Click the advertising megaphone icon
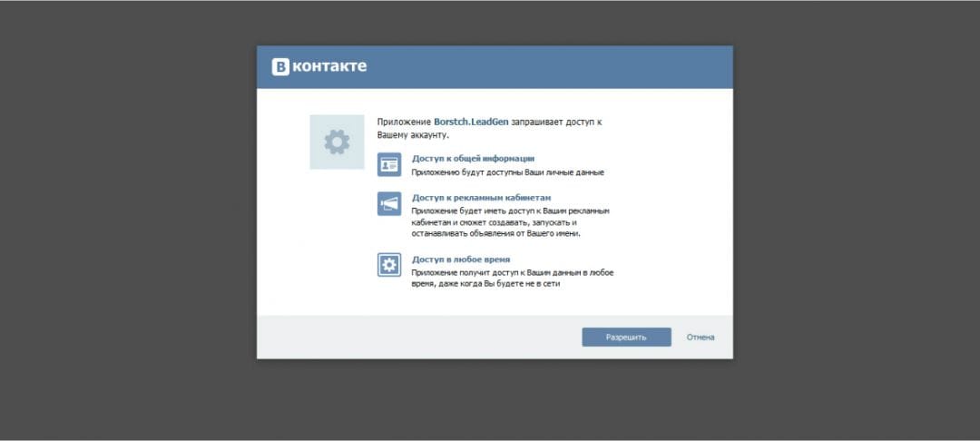980x441 pixels. pyautogui.click(x=389, y=203)
